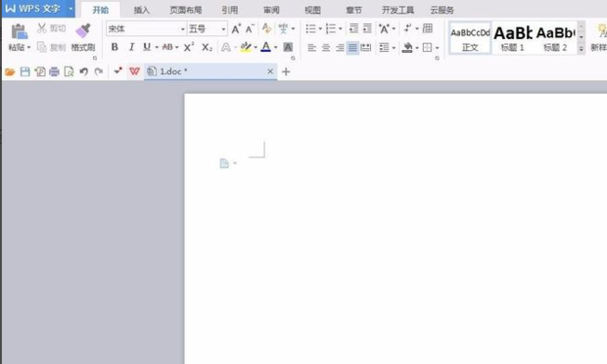
Task: Click the Copy (复制) icon
Action: [x=42, y=47]
